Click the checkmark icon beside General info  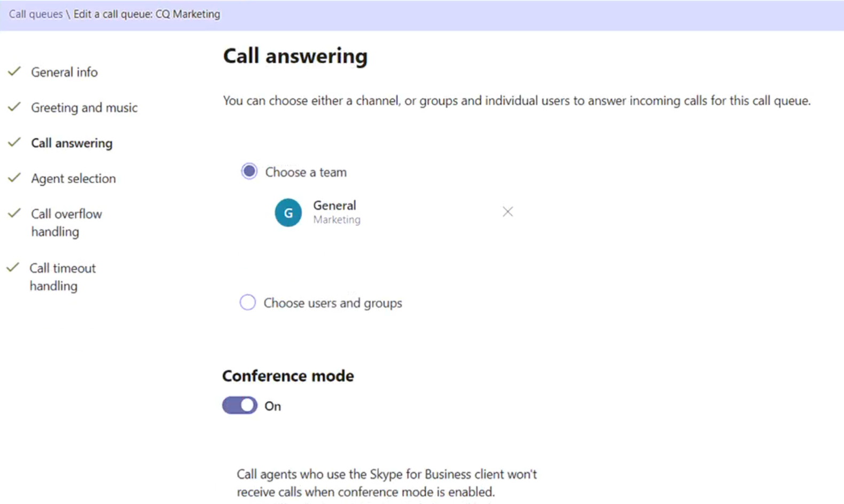coord(14,71)
